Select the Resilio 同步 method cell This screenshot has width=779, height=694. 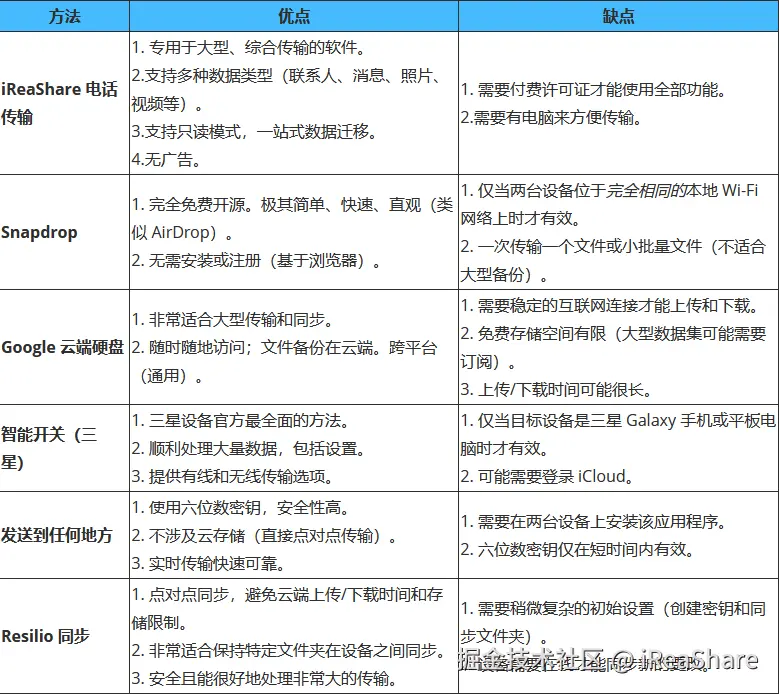65,636
